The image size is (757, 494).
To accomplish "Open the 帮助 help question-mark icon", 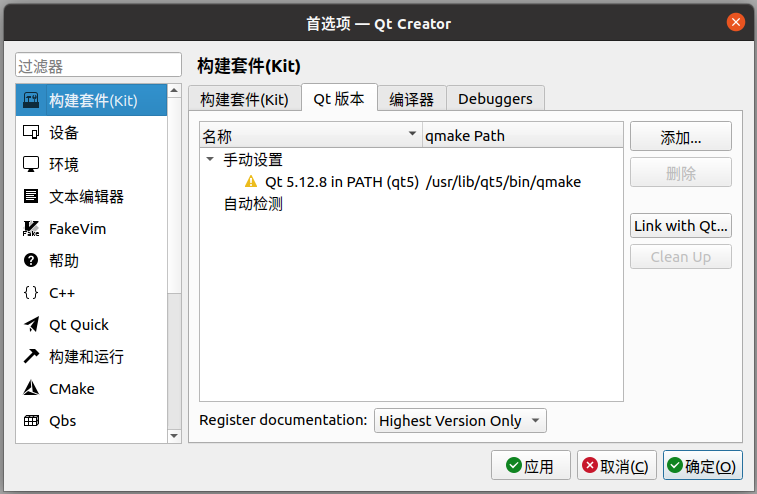I will pos(31,260).
